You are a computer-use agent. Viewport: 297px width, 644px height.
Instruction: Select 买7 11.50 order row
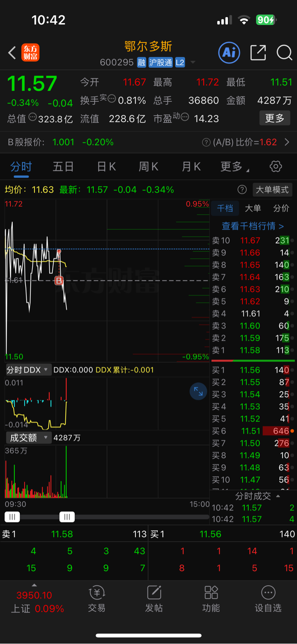coord(253,443)
